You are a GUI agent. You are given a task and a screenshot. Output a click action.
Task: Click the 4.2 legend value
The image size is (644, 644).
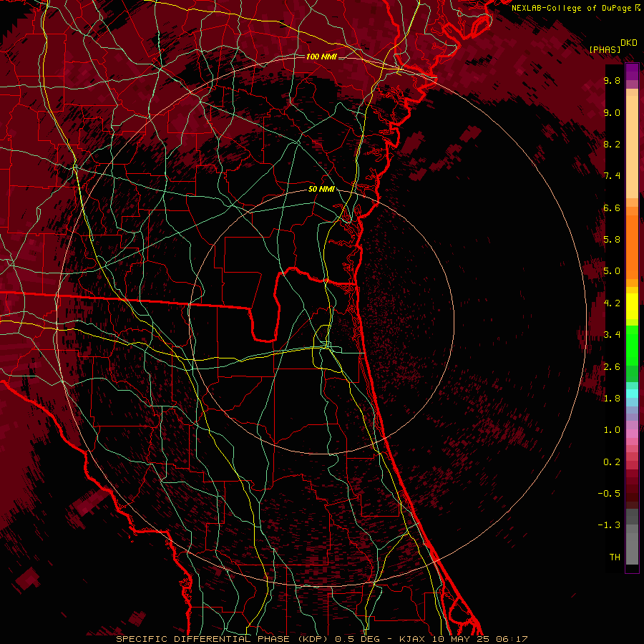(612, 303)
